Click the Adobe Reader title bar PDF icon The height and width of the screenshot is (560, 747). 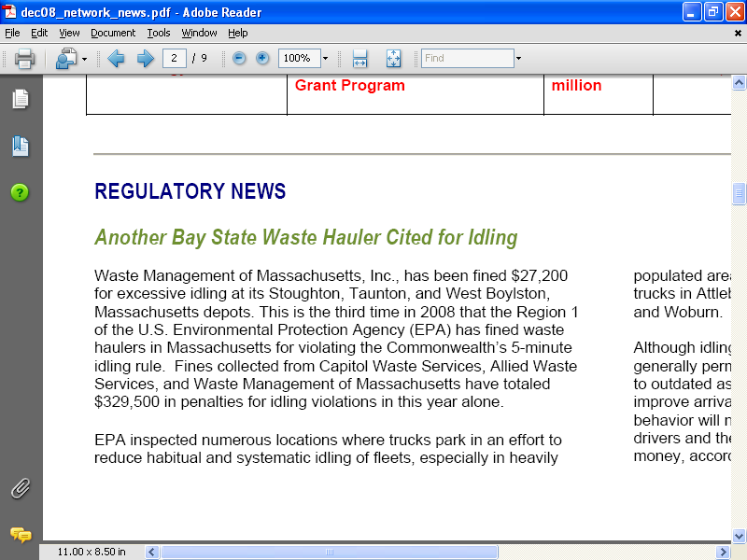pyautogui.click(x=9, y=12)
